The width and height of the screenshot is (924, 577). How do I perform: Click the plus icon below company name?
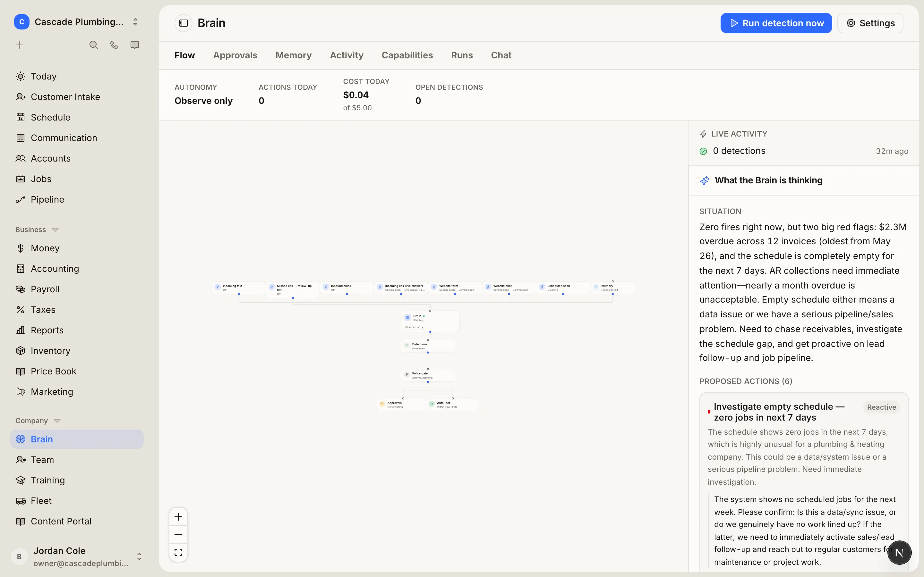point(20,45)
